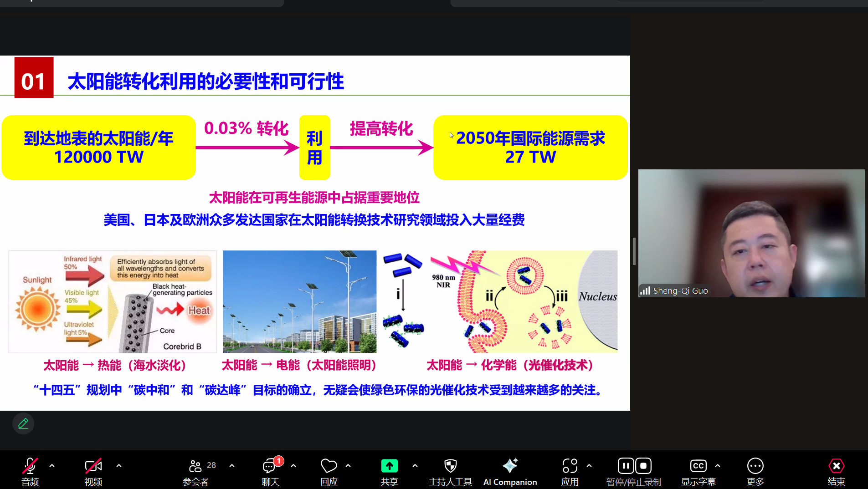Click Sheng-Qi Guo's video thumbnail
This screenshot has height=489, width=868.
(x=751, y=234)
